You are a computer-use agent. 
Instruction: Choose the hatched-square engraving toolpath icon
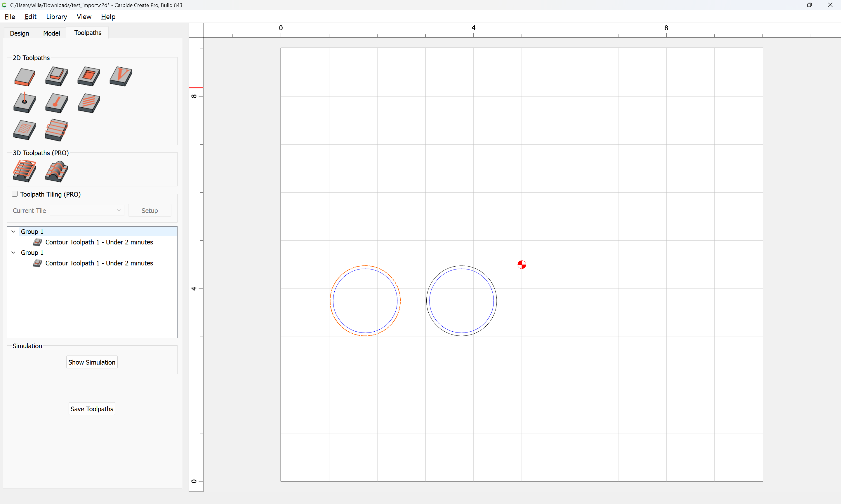25,130
